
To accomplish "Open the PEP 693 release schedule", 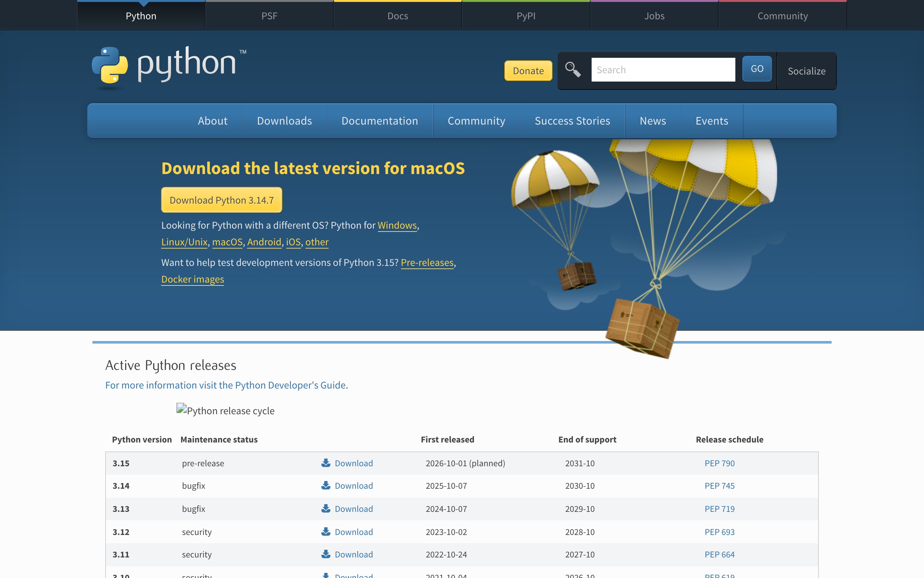I will [719, 532].
